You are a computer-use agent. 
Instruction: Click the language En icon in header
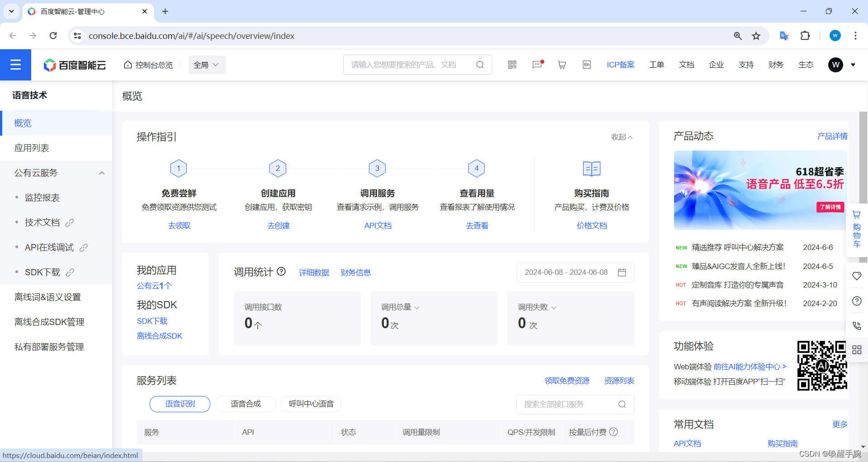[x=587, y=65]
